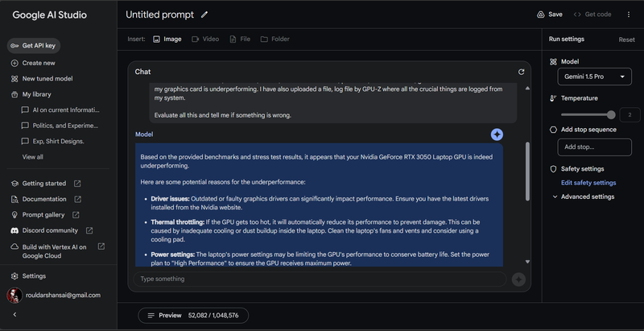
Task: Insert a Video into the prompt
Action: (205, 39)
